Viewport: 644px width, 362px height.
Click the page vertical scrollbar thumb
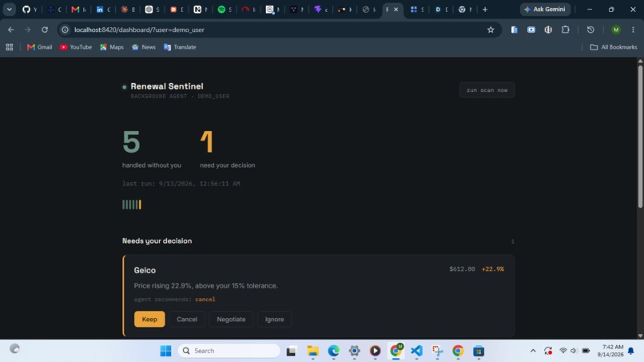[640, 137]
